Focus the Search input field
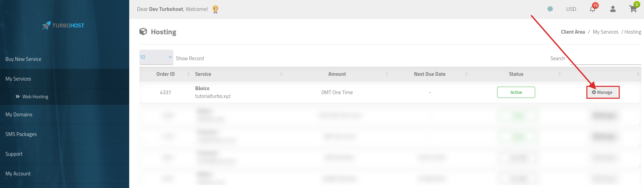644x188 pixels. pos(605,58)
